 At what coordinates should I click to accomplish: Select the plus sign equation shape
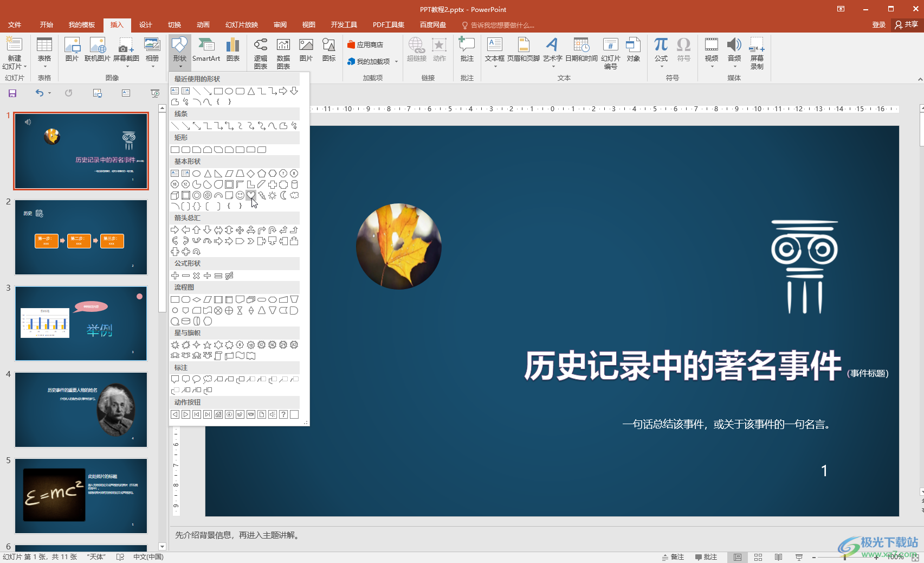tap(175, 276)
